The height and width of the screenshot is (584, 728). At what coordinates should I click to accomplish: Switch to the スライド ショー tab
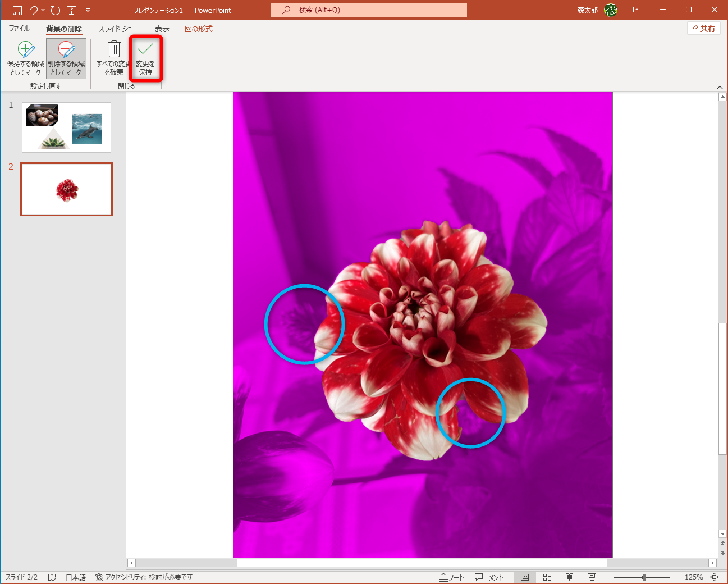pyautogui.click(x=118, y=29)
